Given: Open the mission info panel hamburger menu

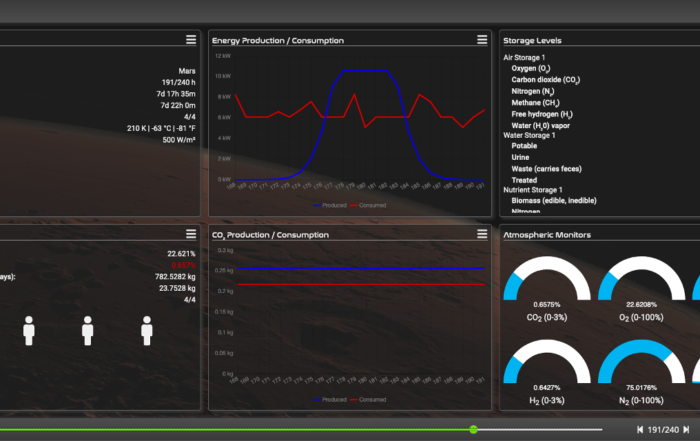Looking at the screenshot, I should (190, 40).
